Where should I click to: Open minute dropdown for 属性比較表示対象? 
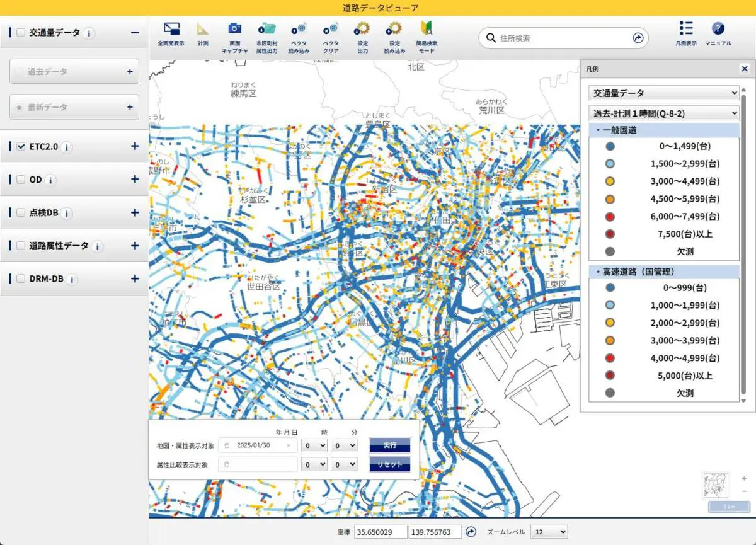pyautogui.click(x=344, y=464)
